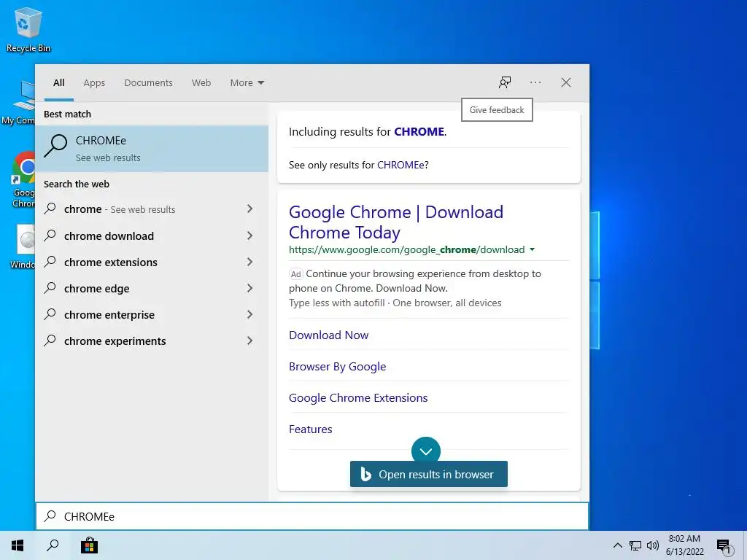Select the All search tab

click(58, 83)
